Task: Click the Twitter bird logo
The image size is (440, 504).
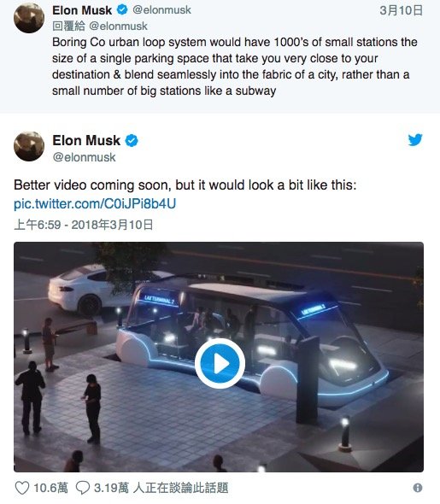Action: [415, 140]
